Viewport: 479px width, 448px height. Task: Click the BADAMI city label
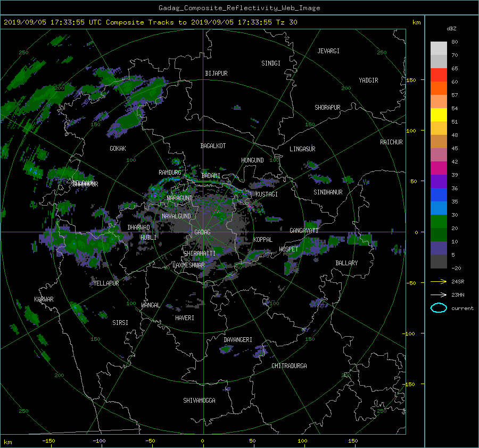pyautogui.click(x=211, y=176)
